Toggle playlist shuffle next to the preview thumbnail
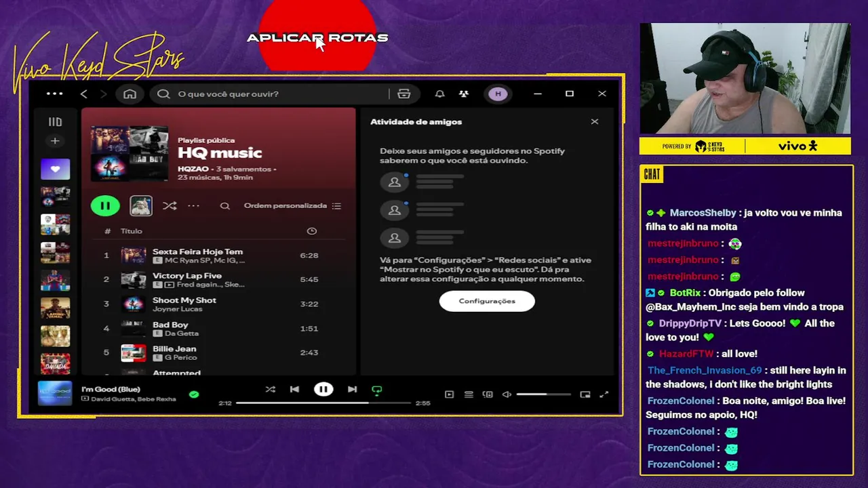This screenshot has height=488, width=868. click(170, 205)
